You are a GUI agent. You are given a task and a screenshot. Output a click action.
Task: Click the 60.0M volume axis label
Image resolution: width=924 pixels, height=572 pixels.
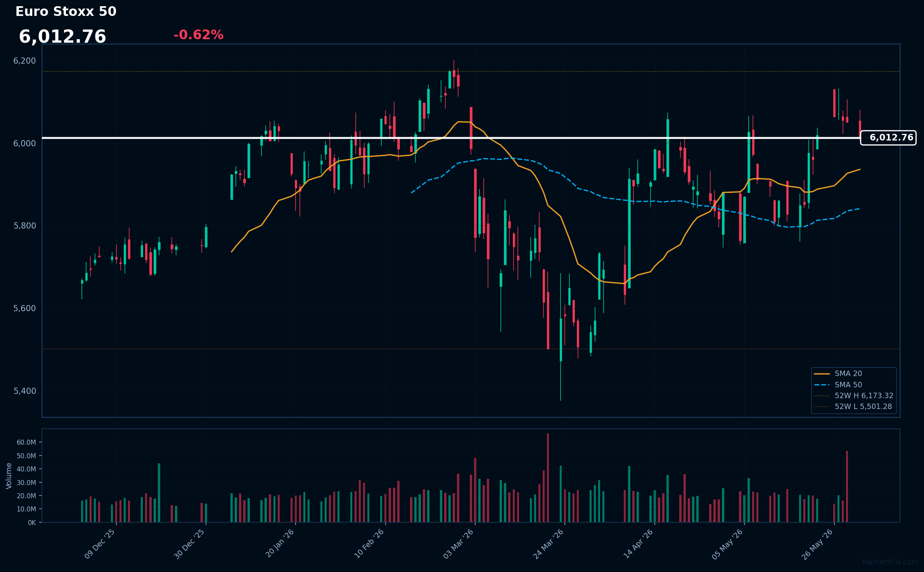(x=26, y=442)
